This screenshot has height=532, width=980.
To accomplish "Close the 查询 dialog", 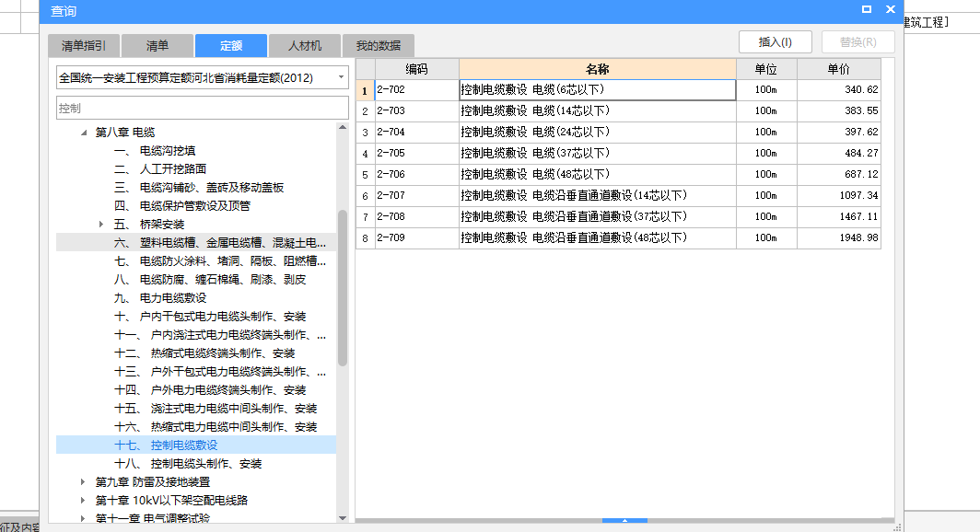I will click(x=891, y=9).
